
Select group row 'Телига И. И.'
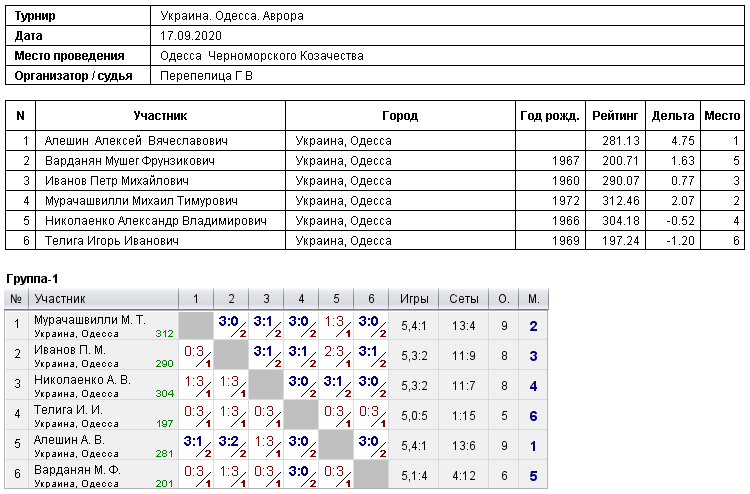pyautogui.click(x=276, y=416)
